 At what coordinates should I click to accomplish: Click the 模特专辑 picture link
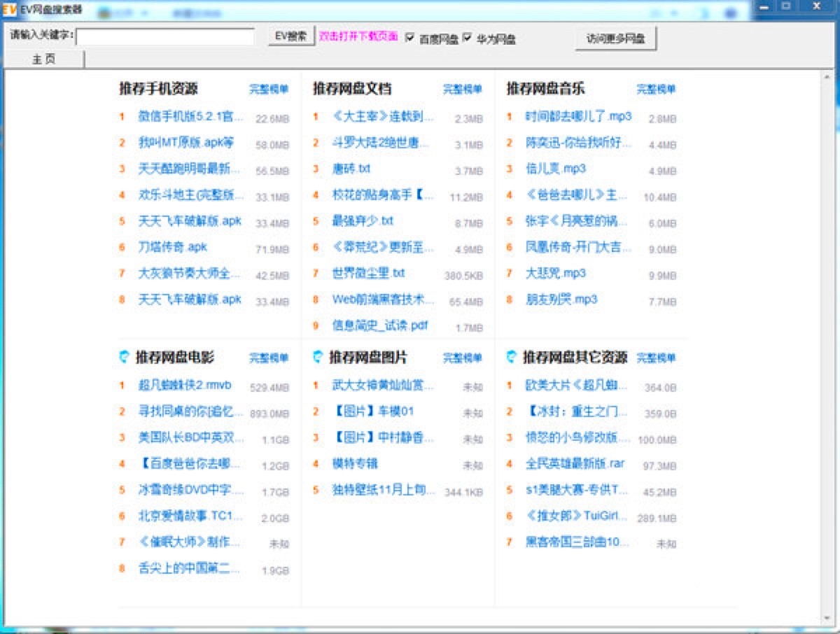coord(355,463)
